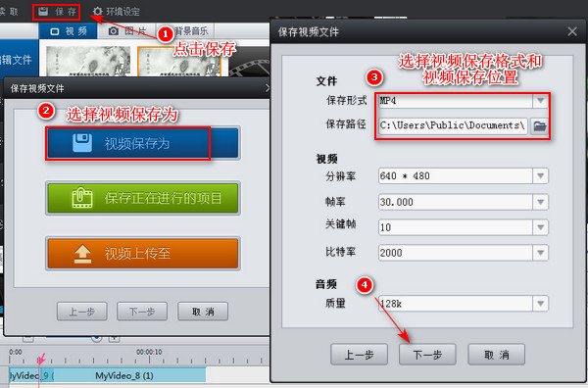Open the Save Format (保存形式) MP4 dropdown
588x388 pixels.
click(464, 101)
